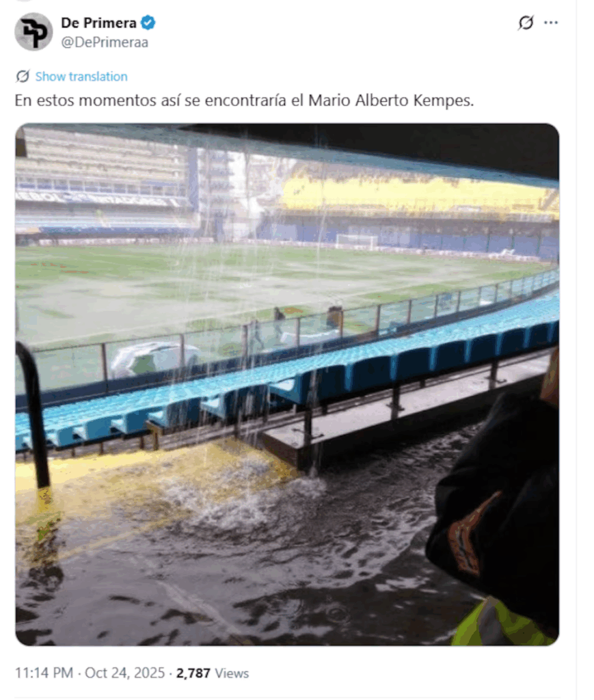Viewport: 594px width, 700px height.
Task: Open the De Primera display name
Action: 98,23
